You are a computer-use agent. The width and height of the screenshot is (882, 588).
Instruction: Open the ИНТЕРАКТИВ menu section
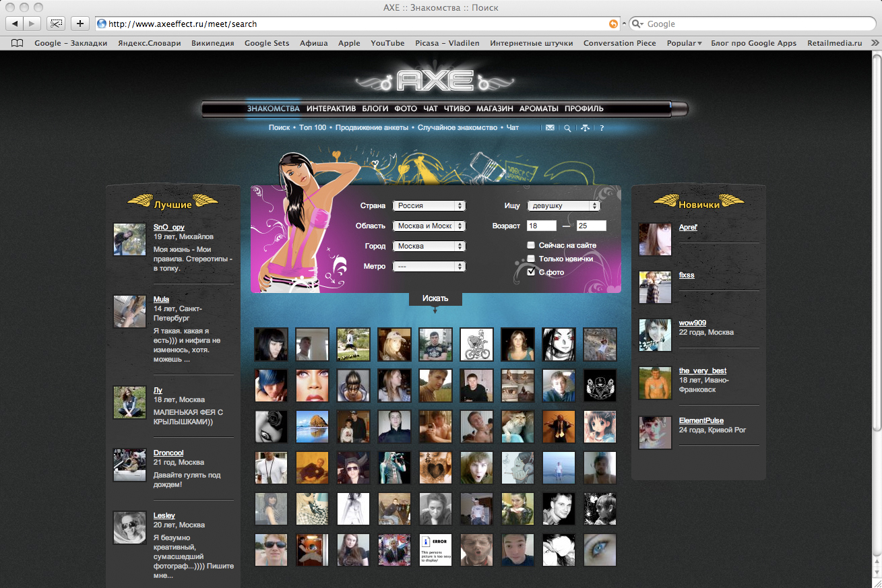(331, 108)
